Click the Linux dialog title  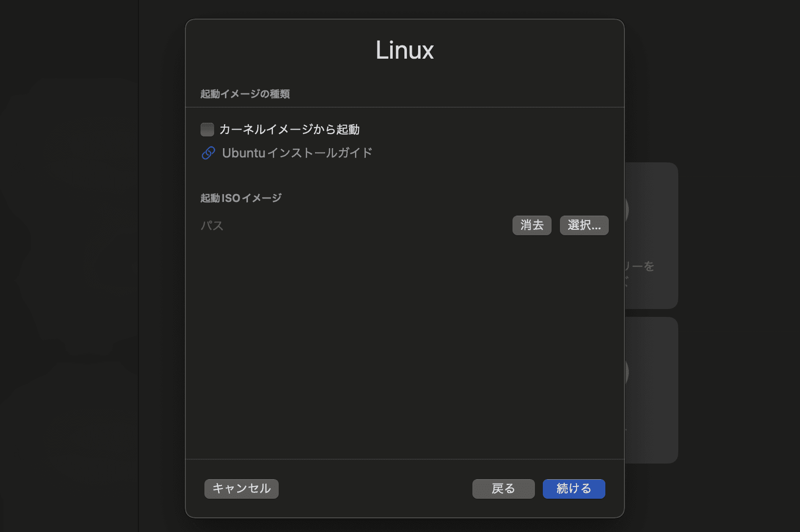pyautogui.click(x=404, y=50)
